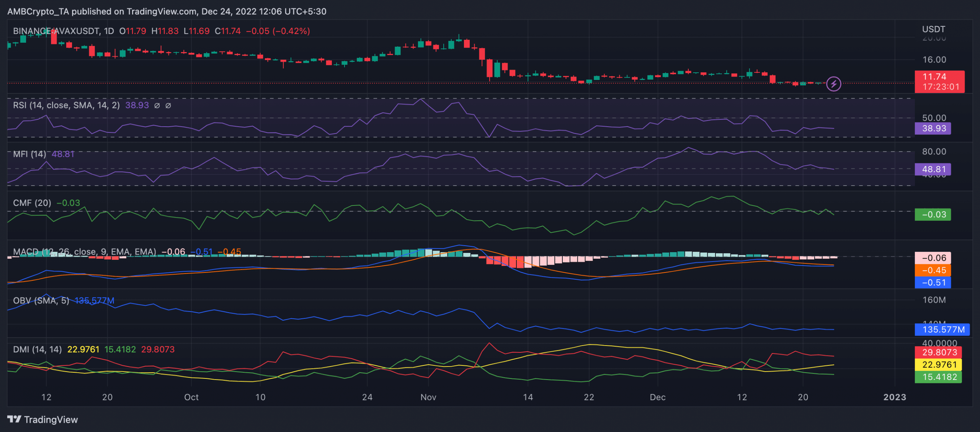Click the purple lightning bolt icon
The image size is (980, 432).
833,84
